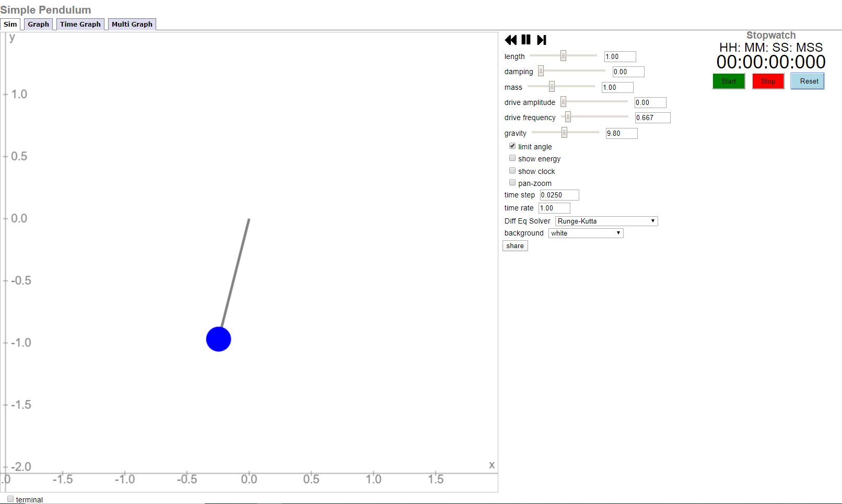Reset the stopwatch
Viewport: 842px width, 504px height.
click(x=808, y=81)
